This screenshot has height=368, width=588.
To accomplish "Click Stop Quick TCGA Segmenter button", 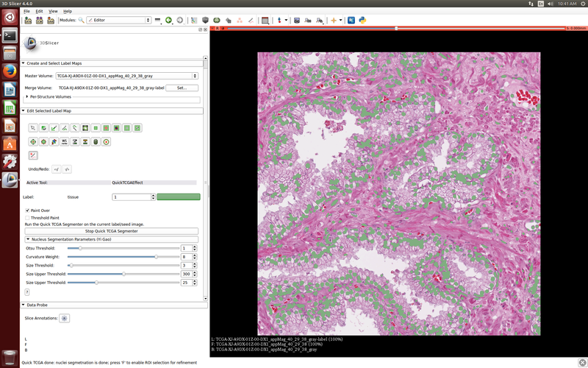I will coord(111,231).
